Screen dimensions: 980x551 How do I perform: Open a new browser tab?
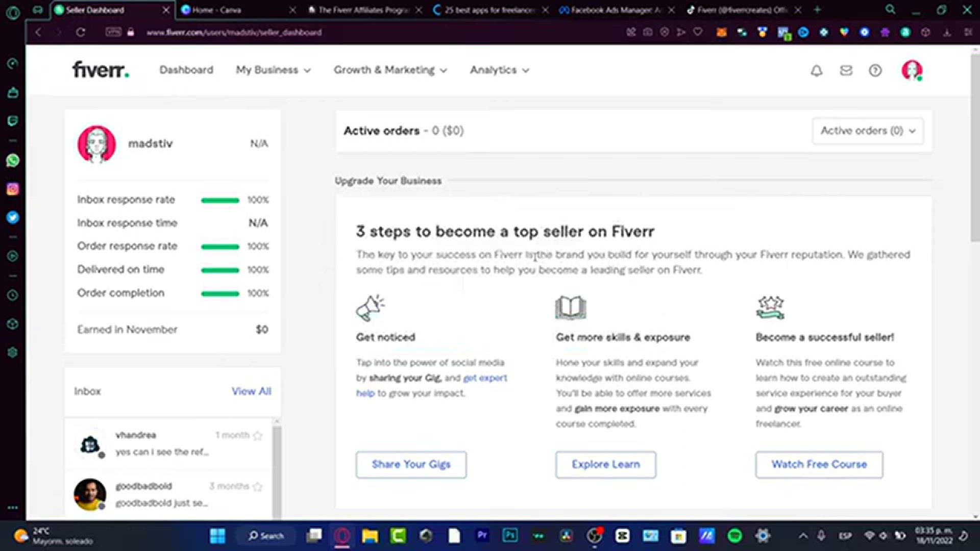817,10
